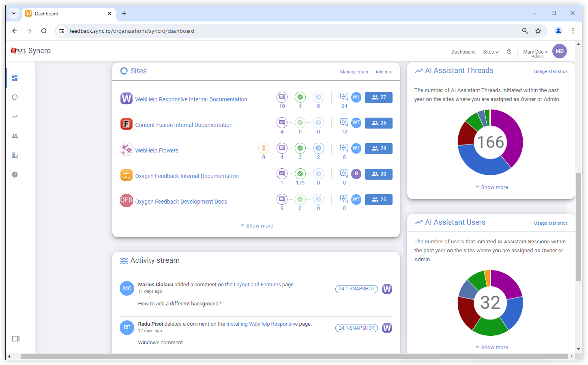
Task: Click the browser zoom magnifier icon
Action: tap(525, 31)
